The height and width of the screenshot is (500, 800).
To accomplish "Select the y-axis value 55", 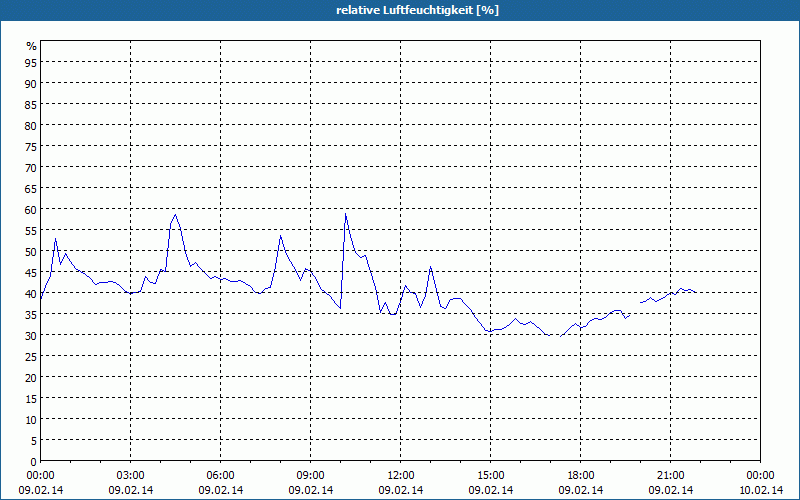I will point(31,231).
